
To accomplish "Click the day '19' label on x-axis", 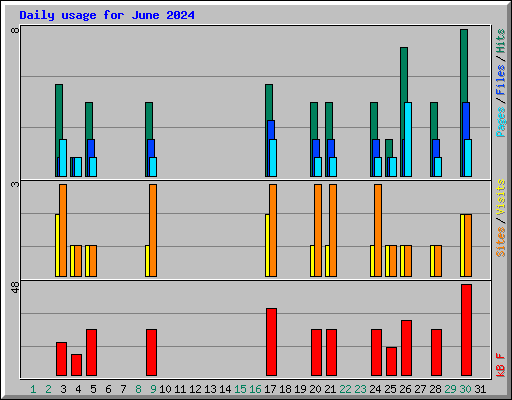I will click(300, 389).
